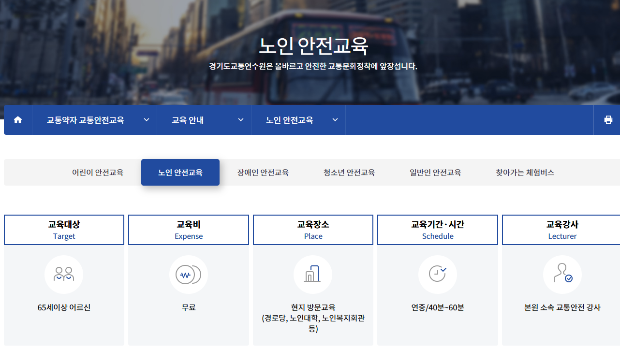Click the Target people icon
This screenshot has width=620, height=364.
(x=64, y=275)
